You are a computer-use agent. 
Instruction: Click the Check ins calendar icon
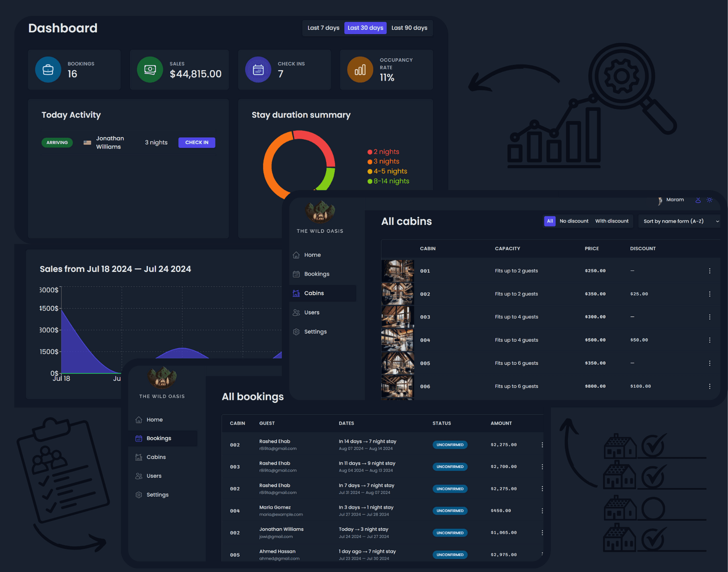click(258, 70)
